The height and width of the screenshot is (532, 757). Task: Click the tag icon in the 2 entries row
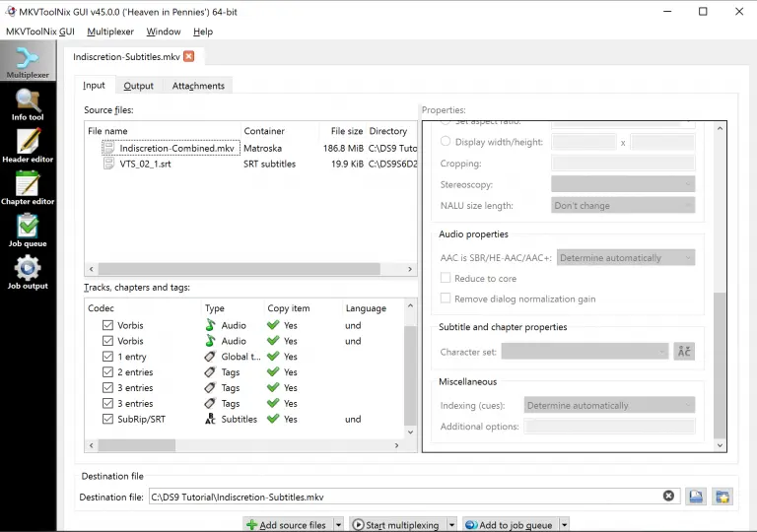[210, 371]
